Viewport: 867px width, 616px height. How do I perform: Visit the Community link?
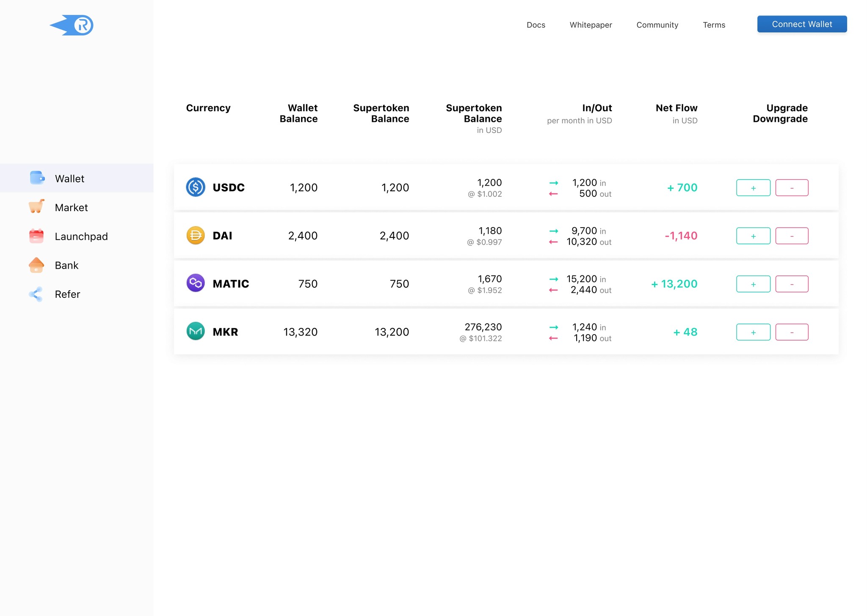[x=657, y=25]
